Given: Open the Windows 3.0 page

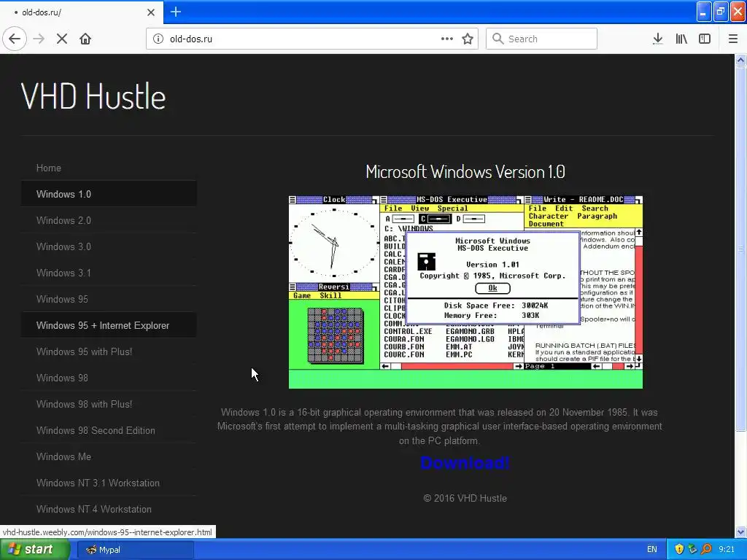Looking at the screenshot, I should [109, 246].
